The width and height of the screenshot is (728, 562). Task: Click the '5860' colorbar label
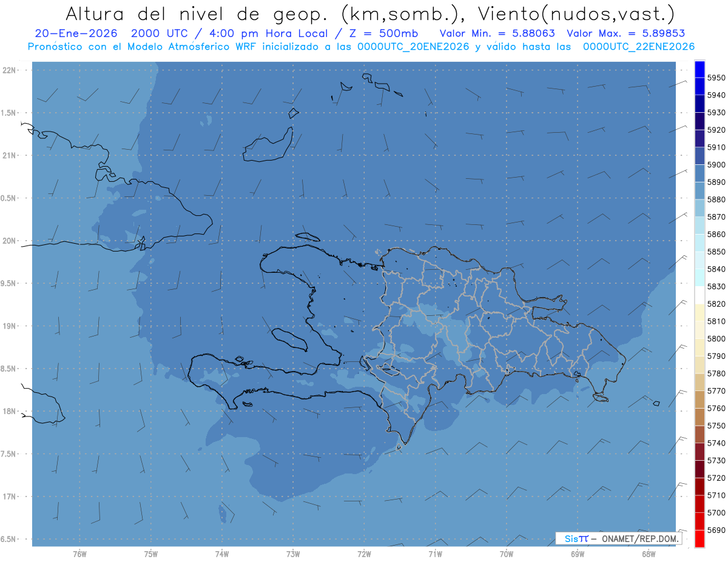pyautogui.click(x=716, y=234)
